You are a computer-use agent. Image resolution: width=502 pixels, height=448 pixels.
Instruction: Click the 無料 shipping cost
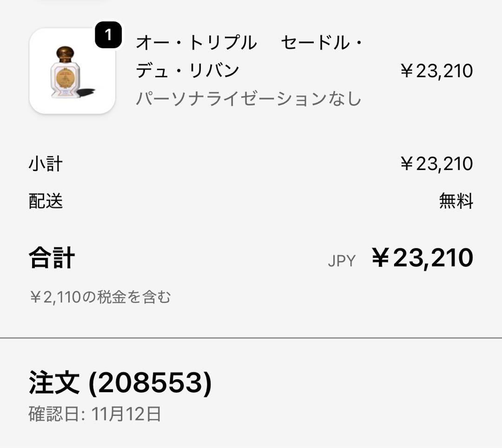coord(456,201)
